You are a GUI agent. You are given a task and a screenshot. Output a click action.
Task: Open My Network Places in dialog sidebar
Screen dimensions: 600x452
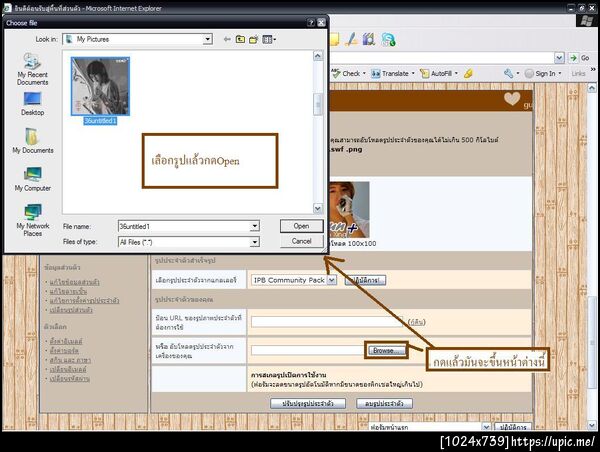(33, 220)
